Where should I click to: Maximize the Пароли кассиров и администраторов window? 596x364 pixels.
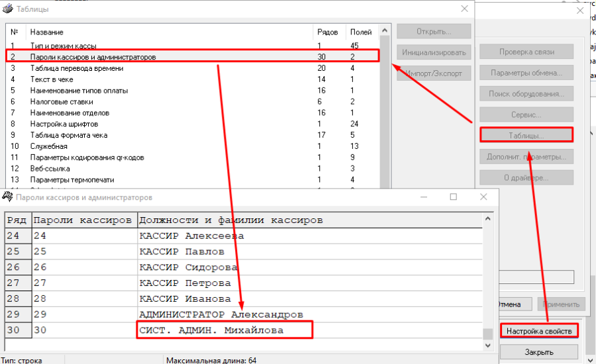454,197
